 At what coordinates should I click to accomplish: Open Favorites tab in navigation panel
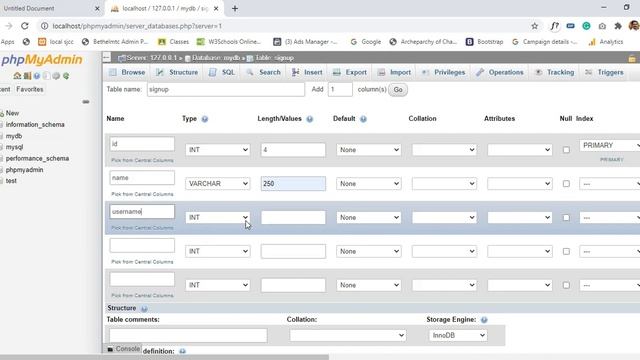click(x=30, y=89)
